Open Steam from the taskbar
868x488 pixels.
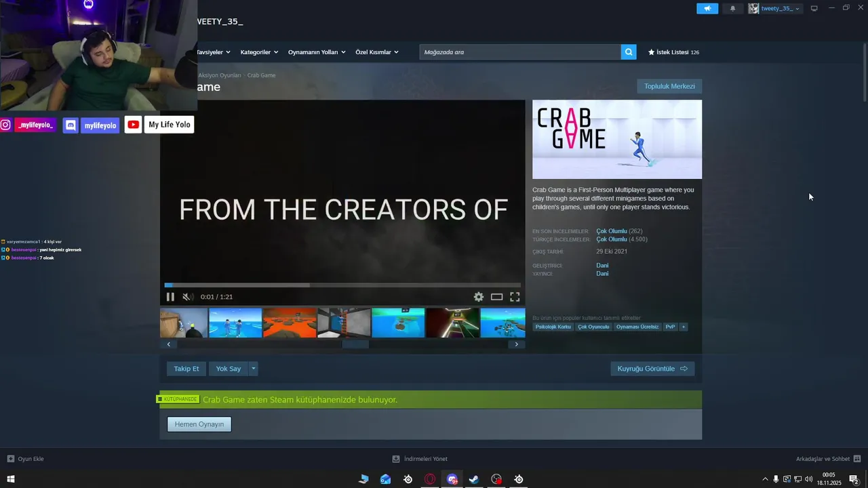point(474,479)
